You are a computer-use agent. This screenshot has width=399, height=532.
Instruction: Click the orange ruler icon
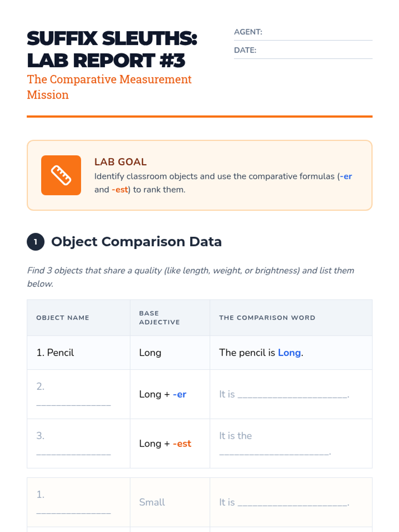click(x=61, y=175)
